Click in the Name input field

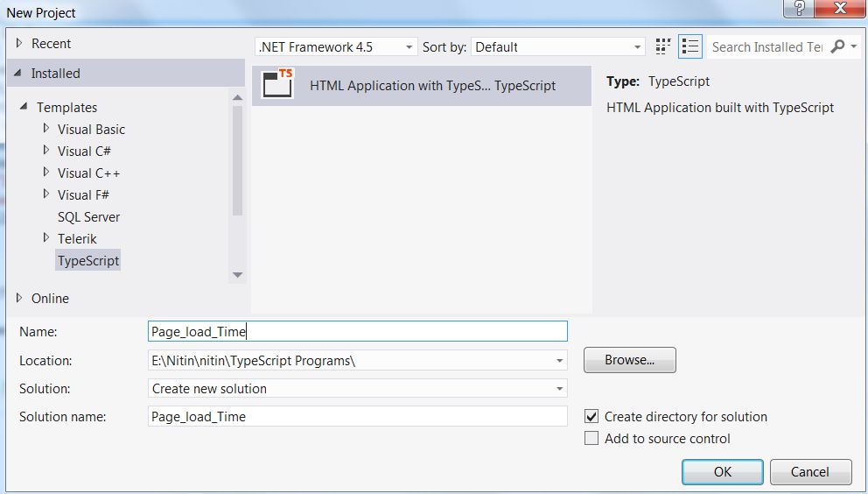tap(358, 332)
